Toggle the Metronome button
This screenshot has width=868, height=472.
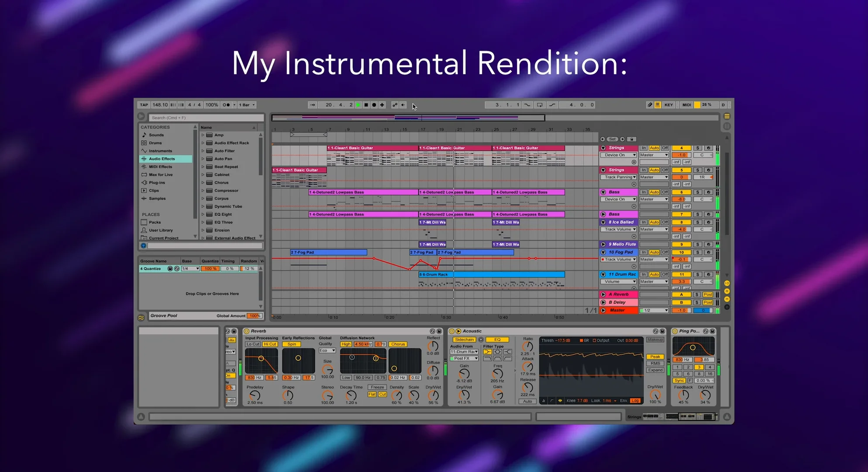point(226,105)
